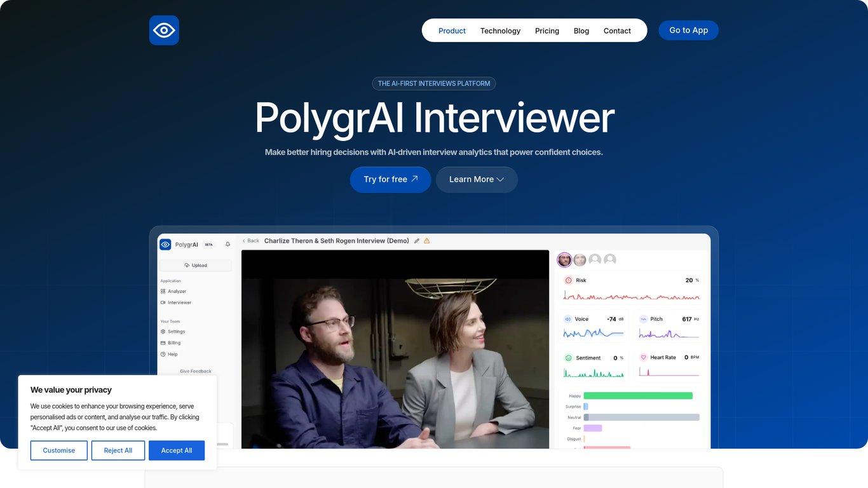Select Analyzer label in app sidebar
Screen dimensions: 868x488
(177, 291)
